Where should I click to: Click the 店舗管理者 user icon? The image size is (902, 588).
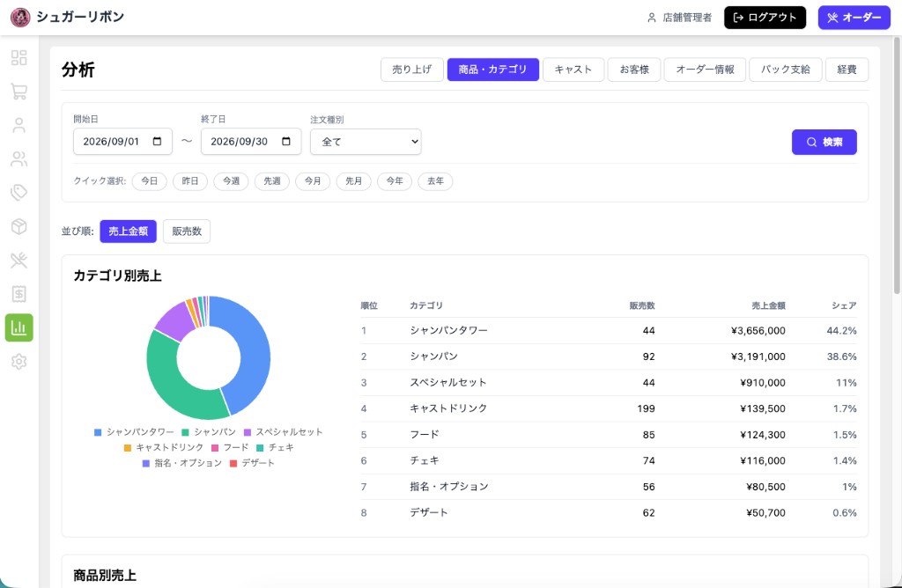[x=651, y=18]
